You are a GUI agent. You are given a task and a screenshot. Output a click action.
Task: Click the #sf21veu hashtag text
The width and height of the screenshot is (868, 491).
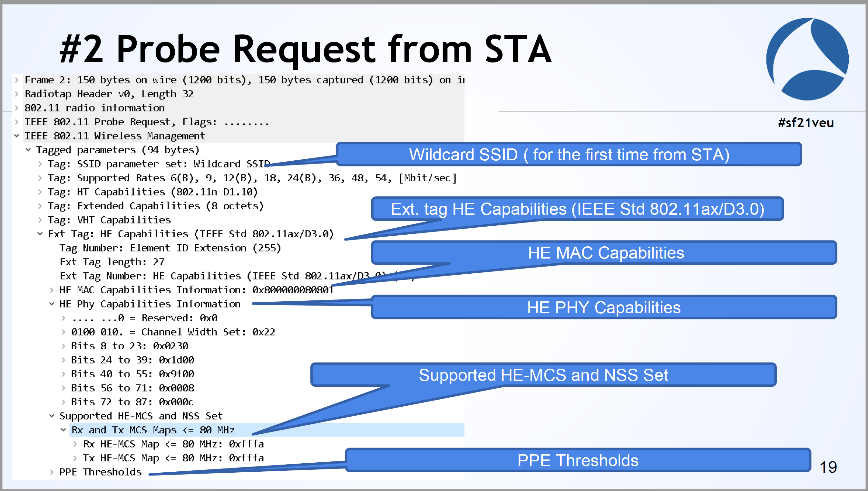[x=805, y=123]
